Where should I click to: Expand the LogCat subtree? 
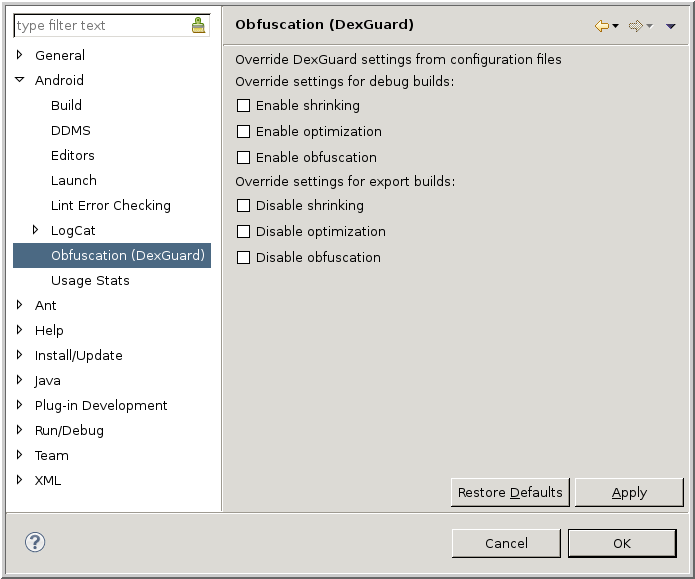(35, 230)
